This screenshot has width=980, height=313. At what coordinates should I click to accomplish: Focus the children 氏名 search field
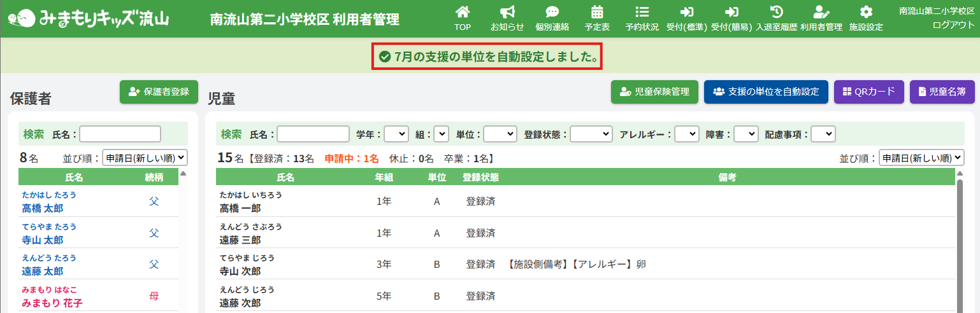coord(313,134)
